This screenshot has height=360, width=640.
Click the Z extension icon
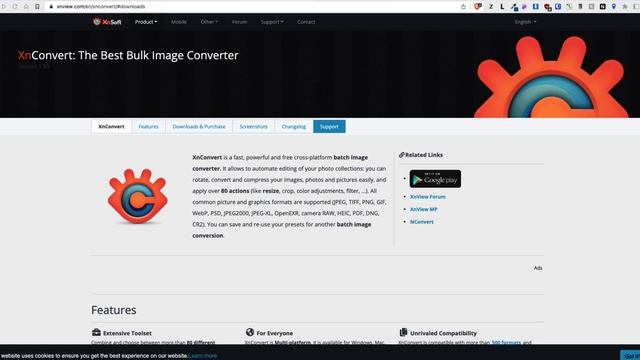pos(491,7)
